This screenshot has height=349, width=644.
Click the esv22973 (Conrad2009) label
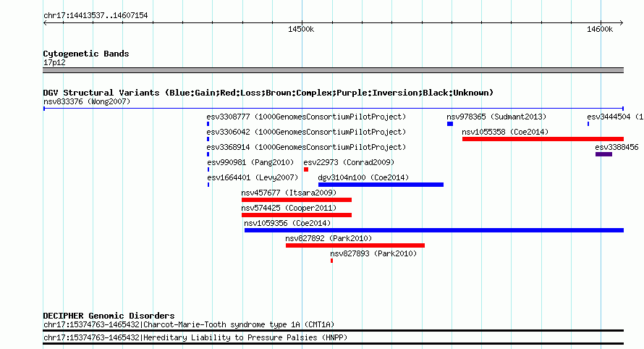coord(349,162)
